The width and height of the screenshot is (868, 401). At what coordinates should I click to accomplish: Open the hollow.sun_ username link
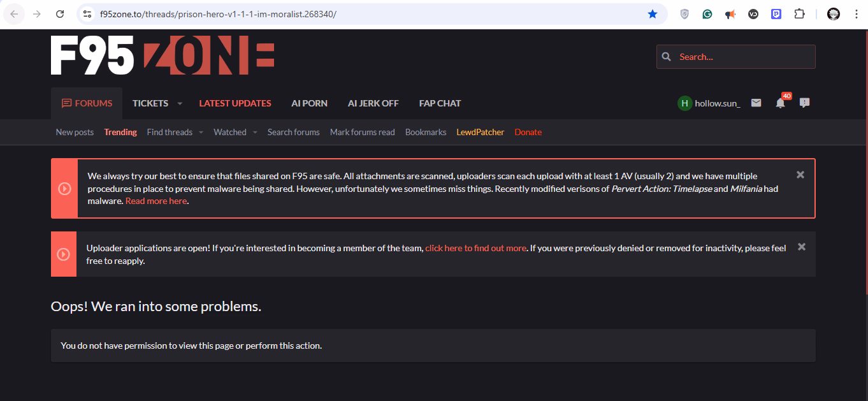pos(718,103)
